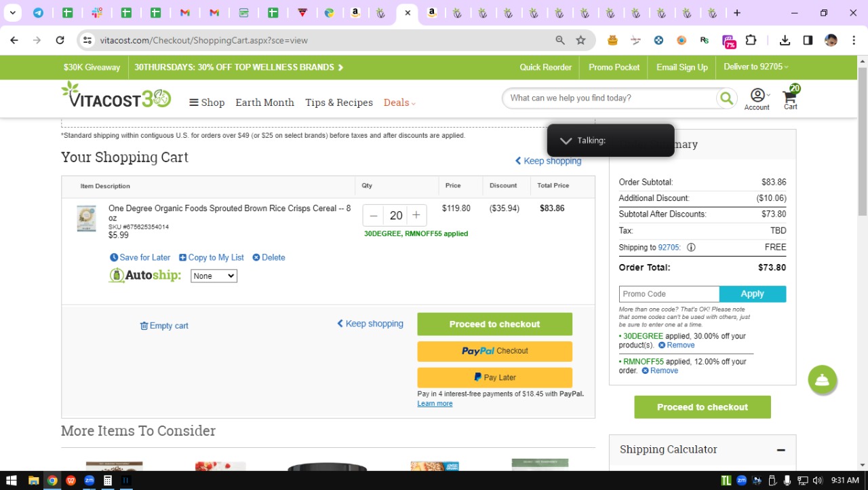868x490 pixels.
Task: Expand the Deals menu
Action: point(399,102)
